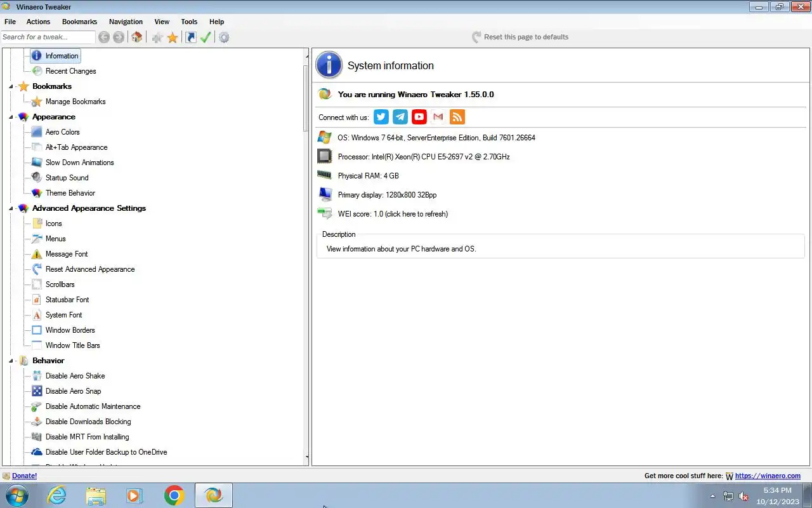Click the tree scrollbar down arrow
Screen dimensions: 812x508
(306, 457)
